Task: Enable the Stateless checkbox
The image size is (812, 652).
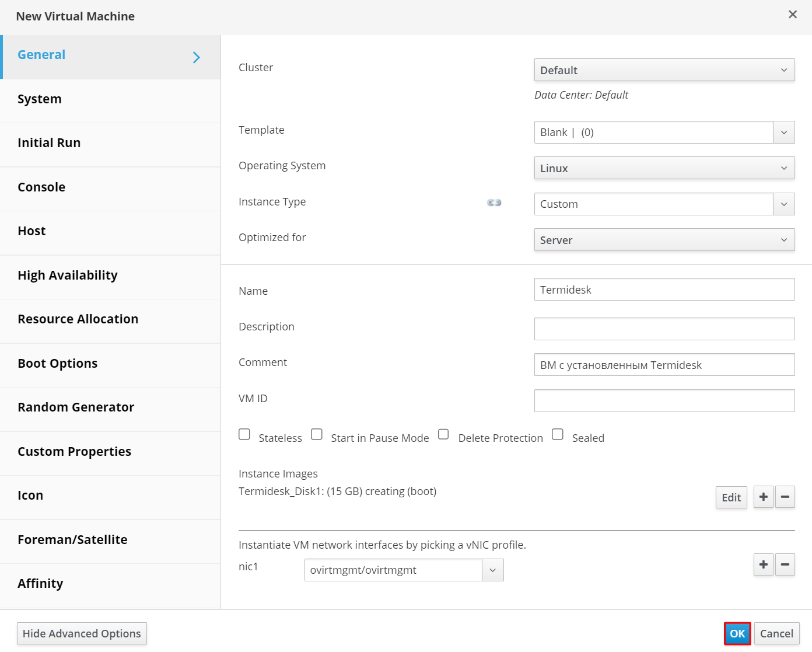Action: [x=244, y=434]
